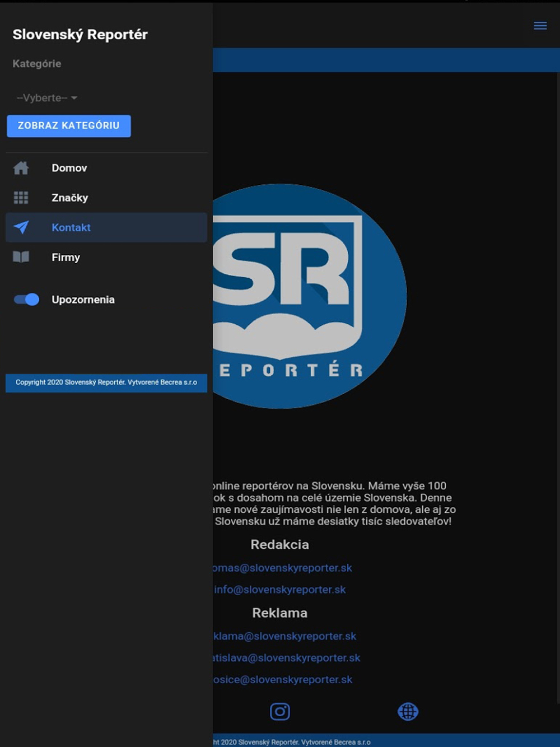Click the Domov home icon
560x747 pixels.
click(x=21, y=168)
